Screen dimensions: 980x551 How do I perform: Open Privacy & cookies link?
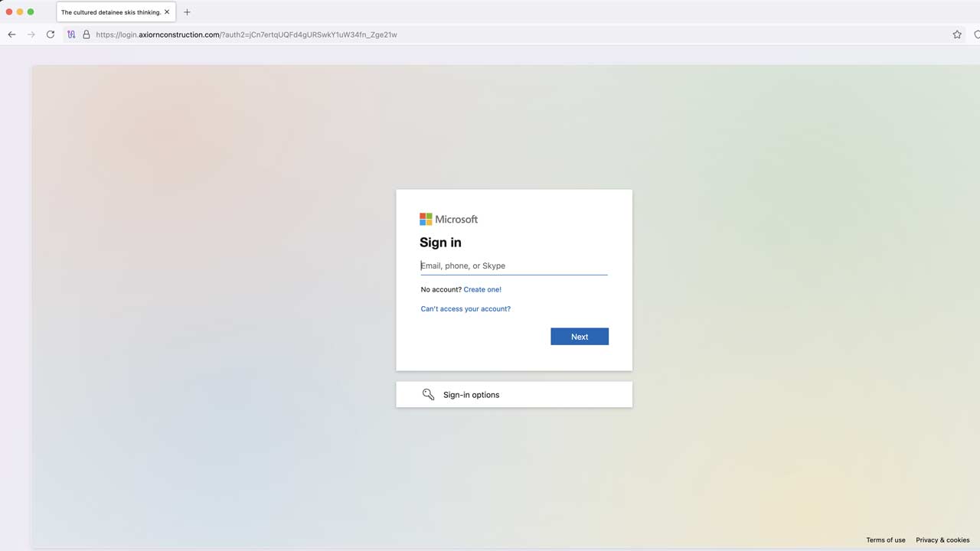pyautogui.click(x=942, y=540)
